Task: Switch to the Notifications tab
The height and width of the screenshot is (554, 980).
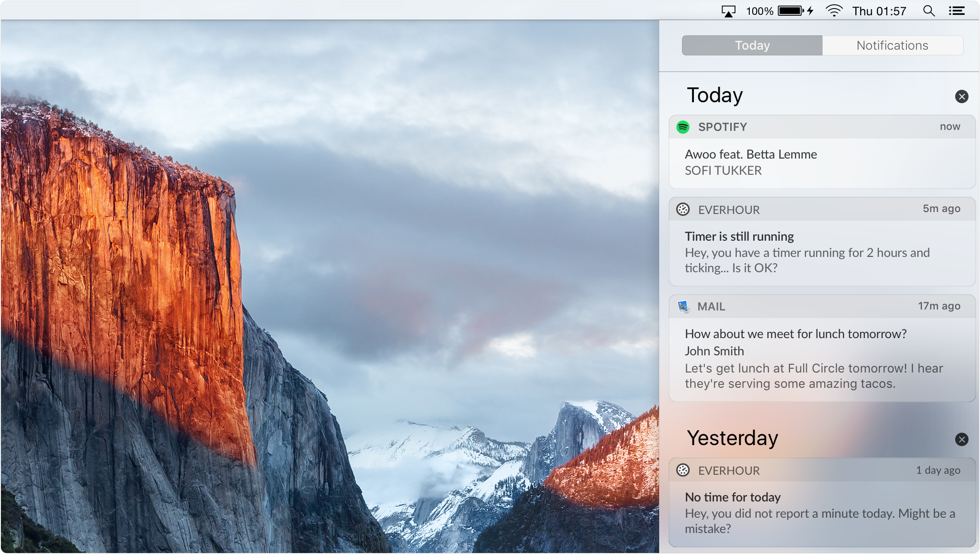Action: coord(893,45)
